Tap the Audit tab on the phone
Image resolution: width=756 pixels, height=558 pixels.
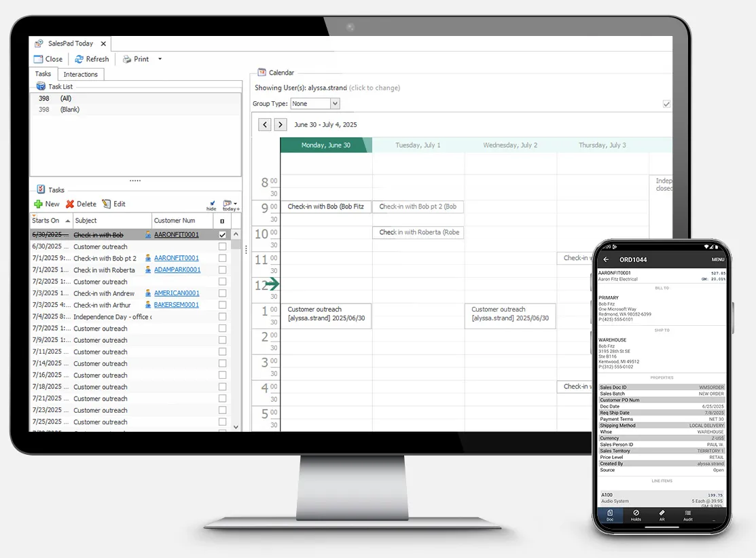click(x=688, y=515)
